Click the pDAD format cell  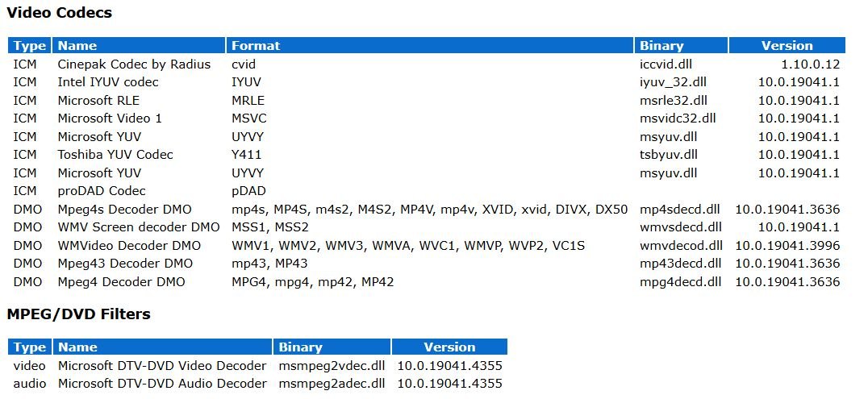[248, 191]
